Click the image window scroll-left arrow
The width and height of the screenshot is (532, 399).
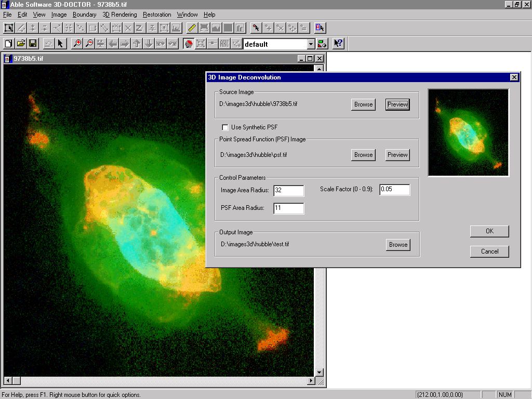pos(8,381)
